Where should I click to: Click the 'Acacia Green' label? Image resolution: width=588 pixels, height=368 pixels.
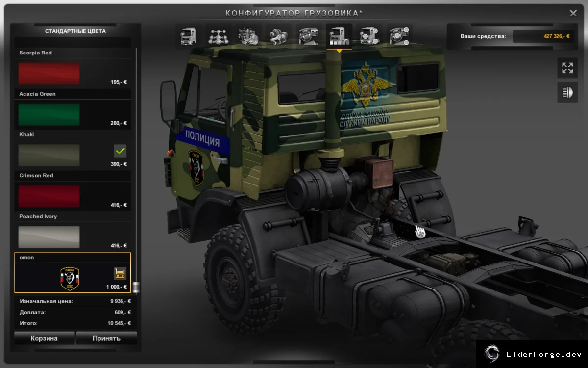click(37, 94)
